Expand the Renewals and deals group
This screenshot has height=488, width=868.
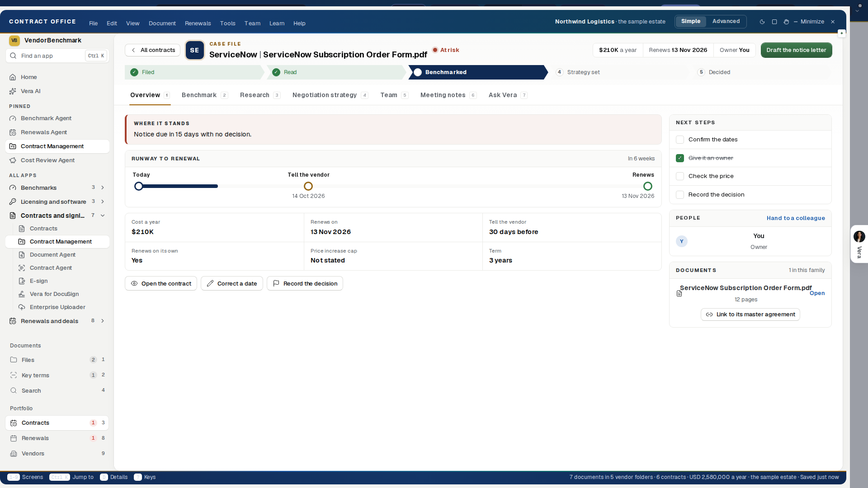click(x=103, y=321)
